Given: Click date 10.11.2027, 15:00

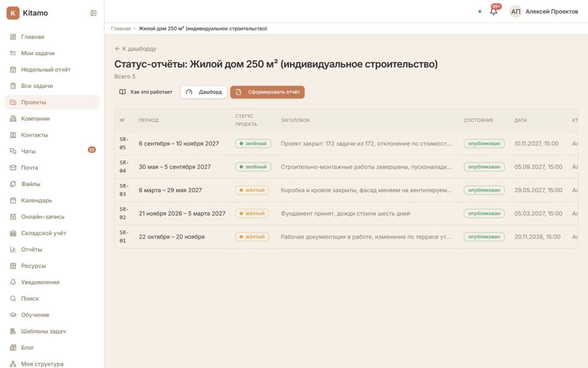Looking at the screenshot, I should coord(536,143).
